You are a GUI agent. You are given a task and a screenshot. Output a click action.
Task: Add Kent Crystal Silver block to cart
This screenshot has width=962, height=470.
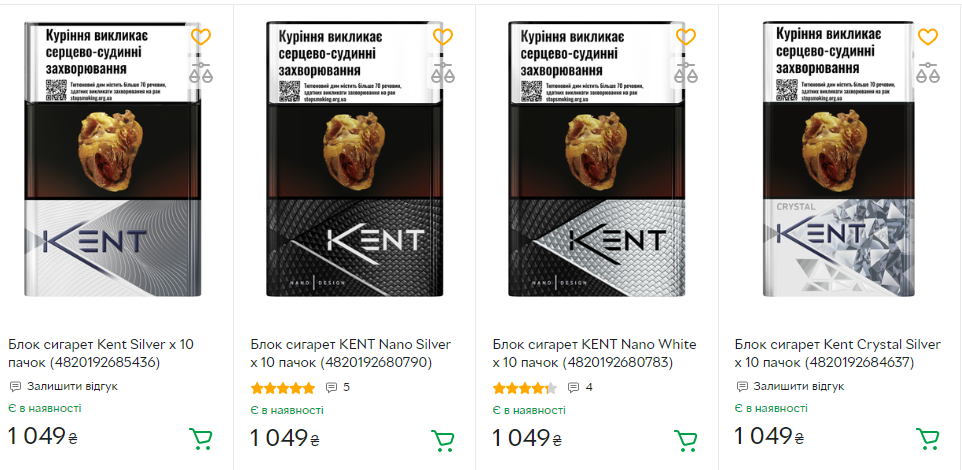(928, 439)
